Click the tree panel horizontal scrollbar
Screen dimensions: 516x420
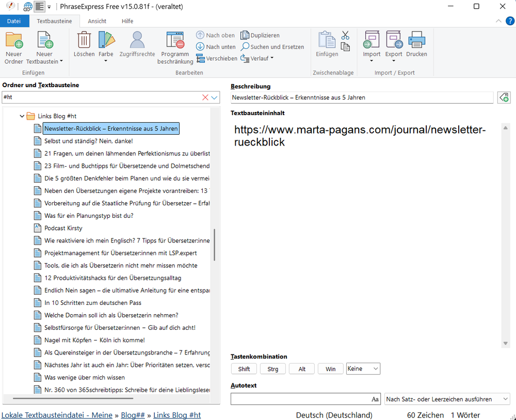pos(73,399)
